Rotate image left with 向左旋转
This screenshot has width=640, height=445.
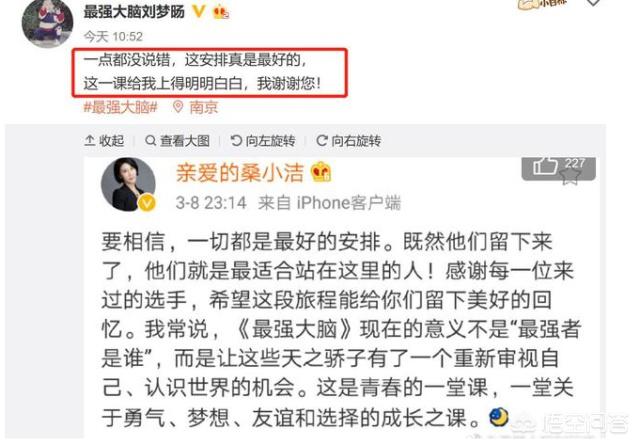263,141
